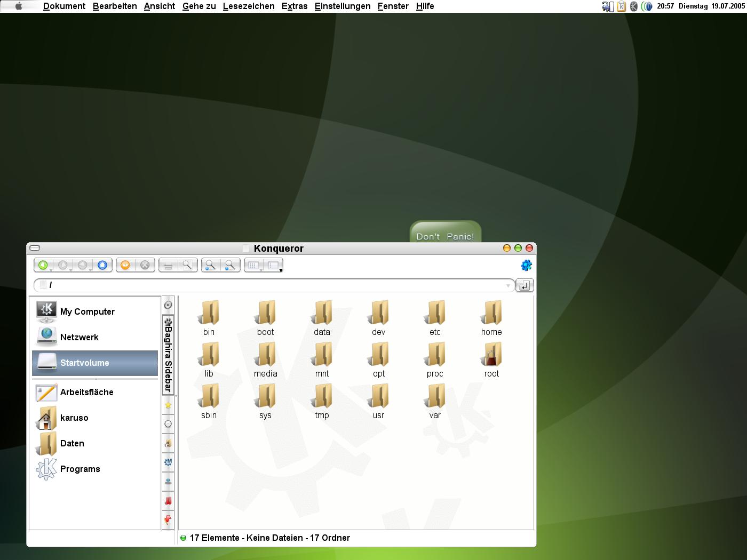Click the greyed Back navigation button
Viewport: 747px width, 560px height.
(x=63, y=265)
